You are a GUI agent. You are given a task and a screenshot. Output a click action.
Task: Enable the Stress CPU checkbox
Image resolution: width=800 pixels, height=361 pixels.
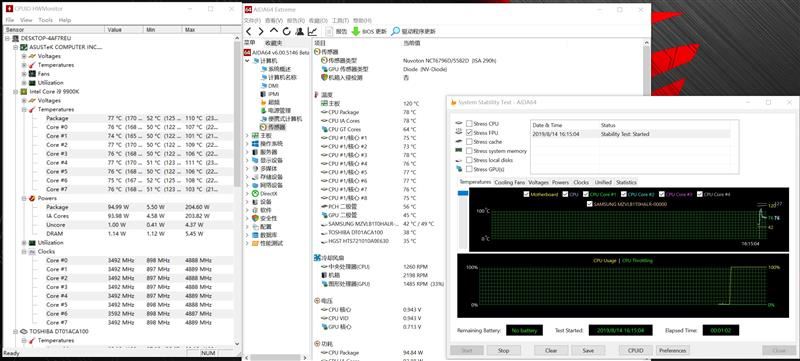(x=469, y=124)
